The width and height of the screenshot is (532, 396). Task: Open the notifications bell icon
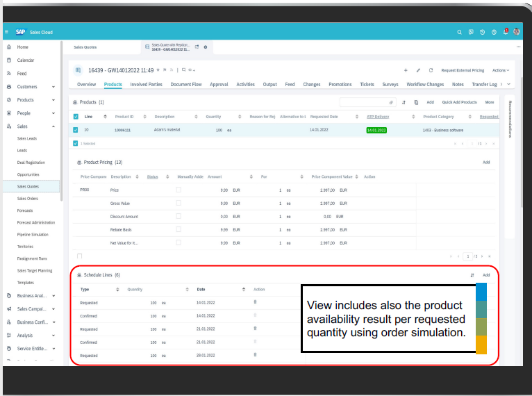(x=506, y=31)
